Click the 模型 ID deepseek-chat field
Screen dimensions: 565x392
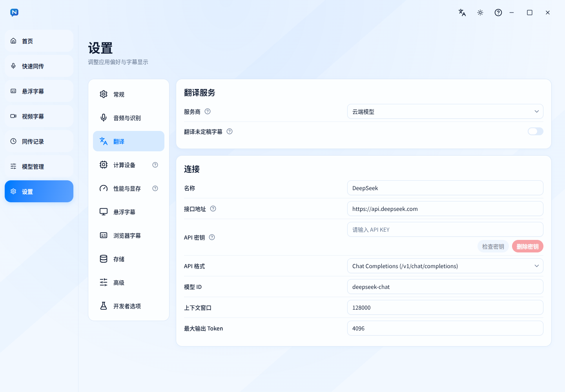coord(445,287)
